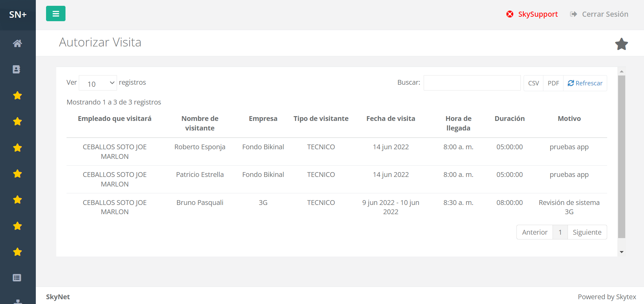Open the records-per-page dropdown

[x=98, y=83]
